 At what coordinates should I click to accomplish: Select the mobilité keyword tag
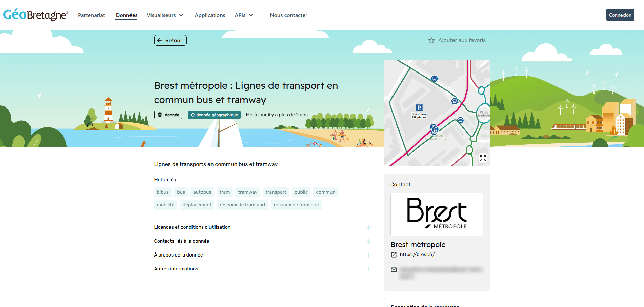click(166, 205)
